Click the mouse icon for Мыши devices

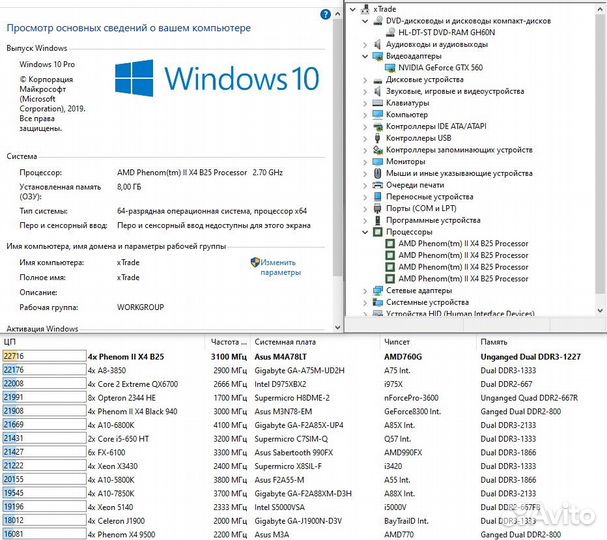[377, 173]
